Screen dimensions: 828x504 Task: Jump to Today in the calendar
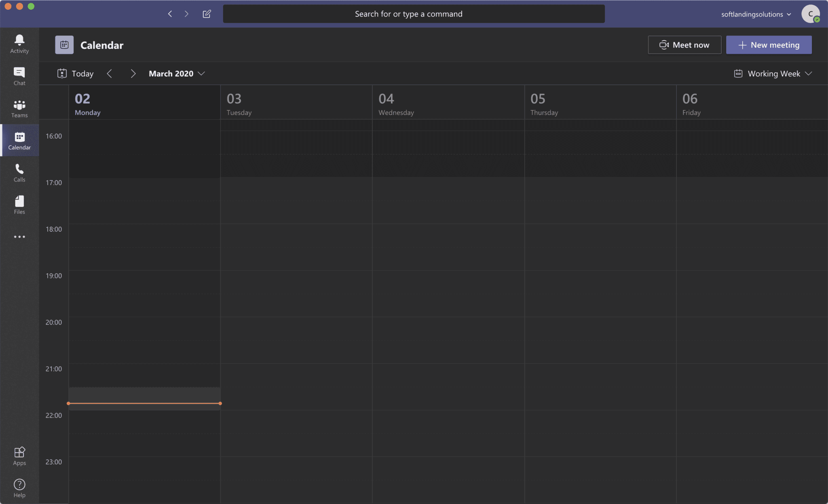tap(75, 73)
